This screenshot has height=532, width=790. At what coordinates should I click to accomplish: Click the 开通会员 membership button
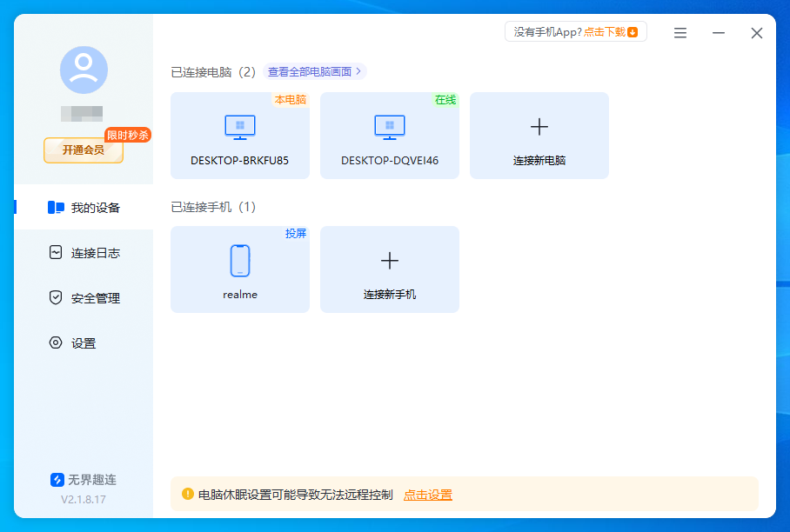pos(83,150)
